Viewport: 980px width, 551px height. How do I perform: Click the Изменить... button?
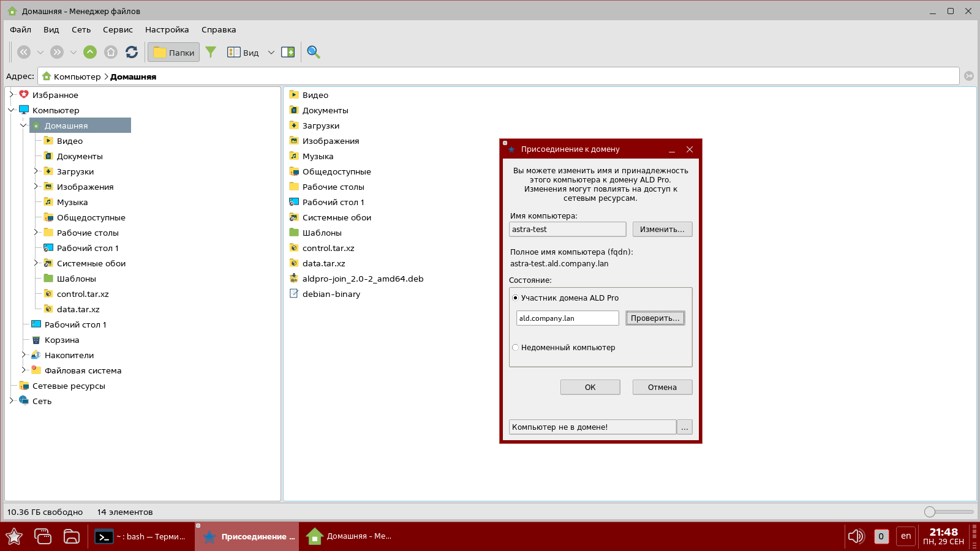[x=662, y=230]
